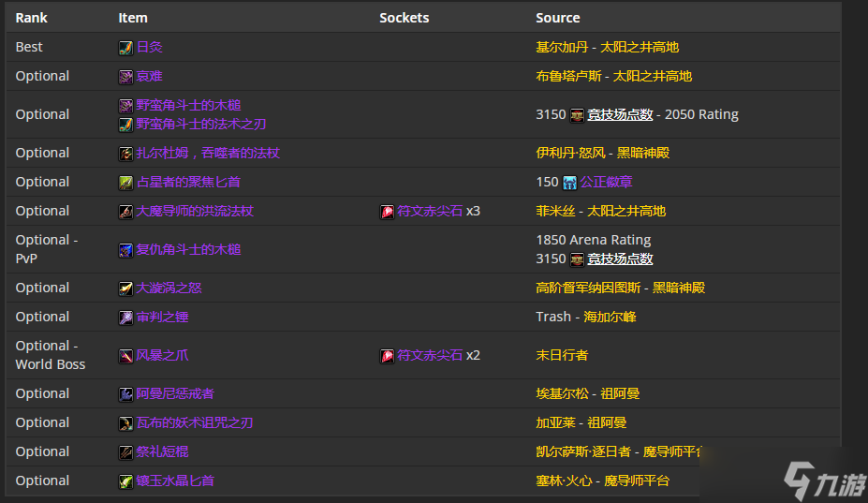
Task: Open the 海加尔峰 Trash source link
Action: [610, 317]
